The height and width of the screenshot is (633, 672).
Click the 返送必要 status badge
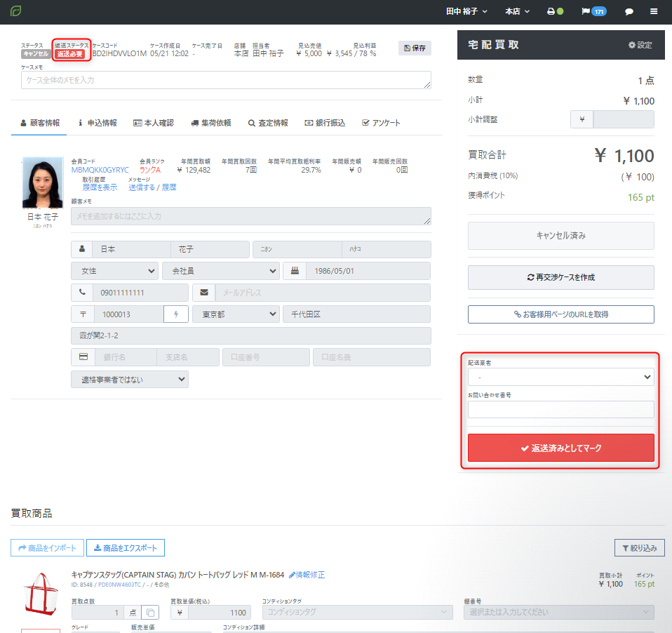coord(70,54)
